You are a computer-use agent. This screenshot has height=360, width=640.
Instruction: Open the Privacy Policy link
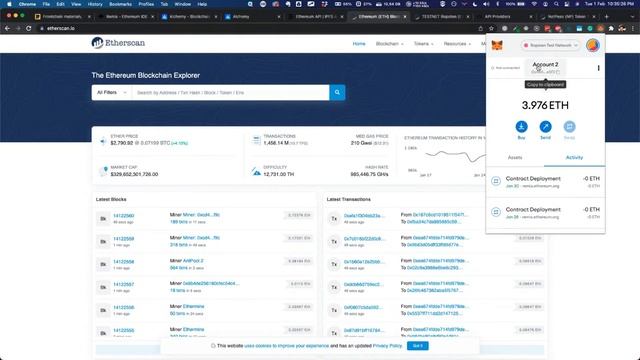coord(387,346)
